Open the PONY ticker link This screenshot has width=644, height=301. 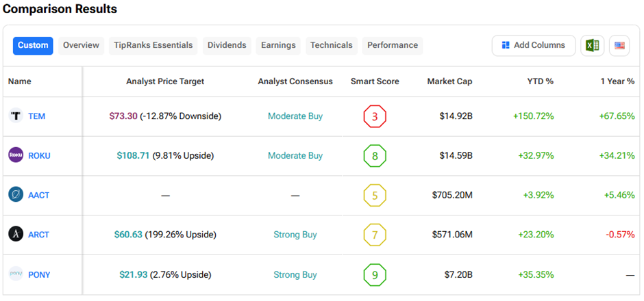click(x=39, y=275)
